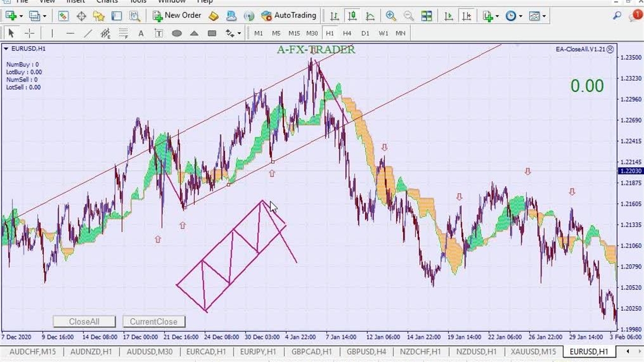The image size is (644, 362).
Task: Select the H4 timeframe button
Action: coord(347,33)
